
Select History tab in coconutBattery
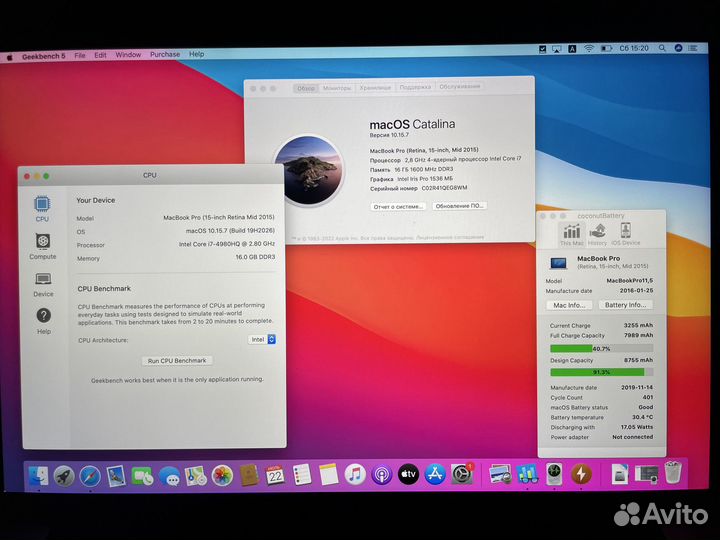pos(597,234)
